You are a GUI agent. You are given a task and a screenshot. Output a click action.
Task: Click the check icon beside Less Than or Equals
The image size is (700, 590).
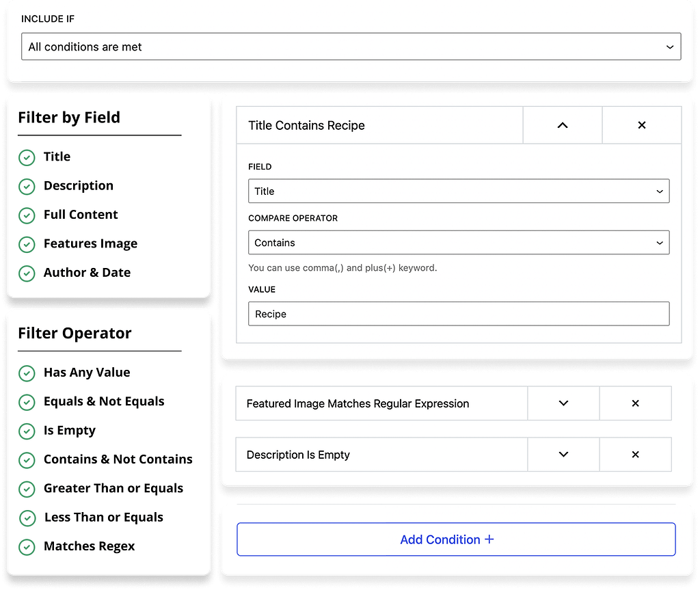pyautogui.click(x=27, y=518)
